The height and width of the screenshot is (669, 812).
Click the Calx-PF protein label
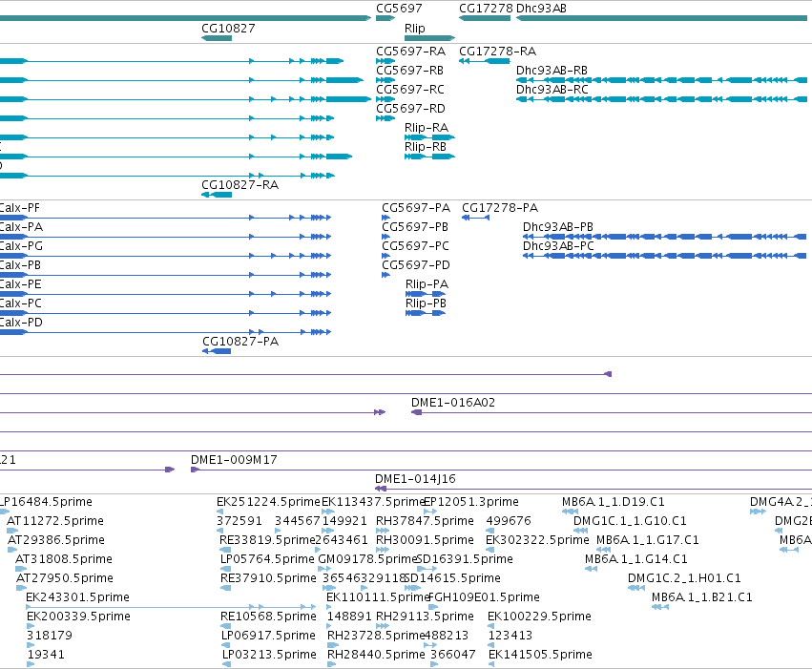(x=20, y=208)
